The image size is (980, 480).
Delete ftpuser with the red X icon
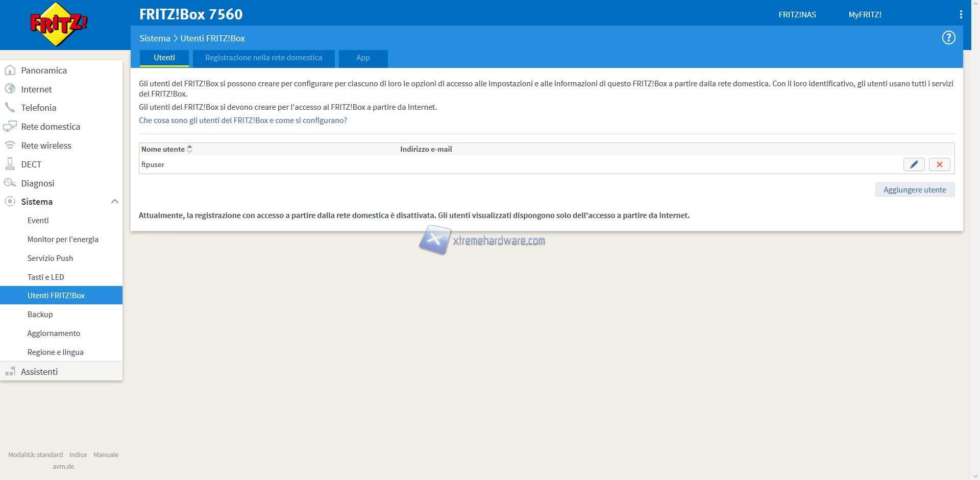(x=939, y=164)
